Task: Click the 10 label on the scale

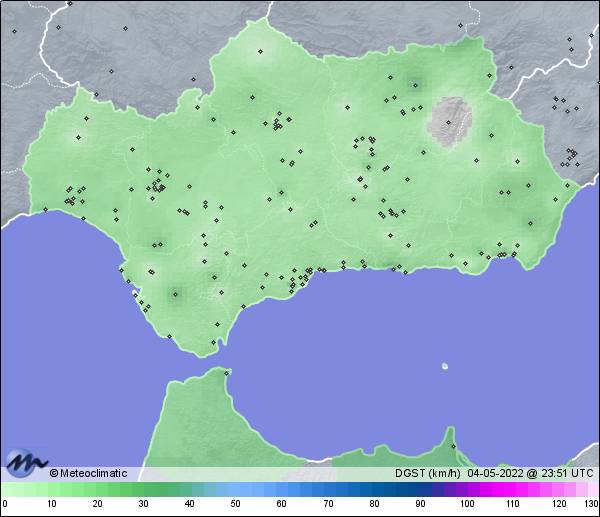Action: [52, 504]
